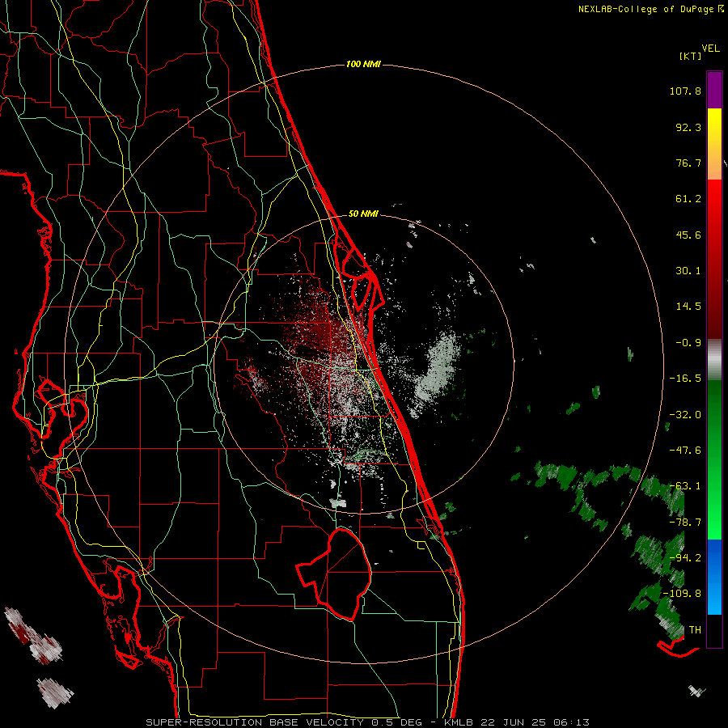Click the -63.1 value on velocity scale
Viewport: 728px width, 728px height.
point(685,486)
